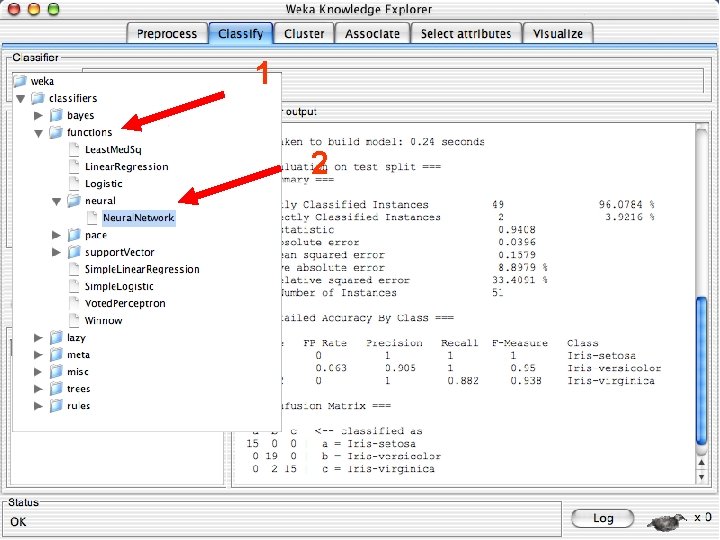Go to the Associate tab
The image size is (720, 540).
point(372,34)
